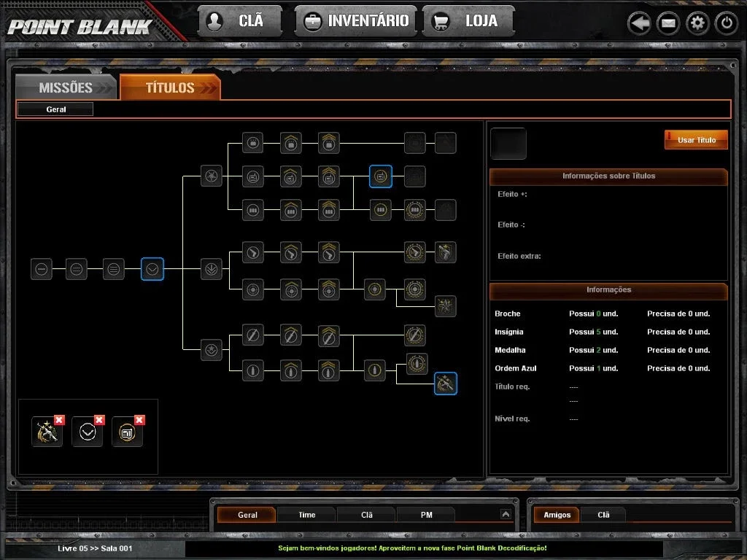
Task: Select the starburst branch title icon
Action: point(211,176)
